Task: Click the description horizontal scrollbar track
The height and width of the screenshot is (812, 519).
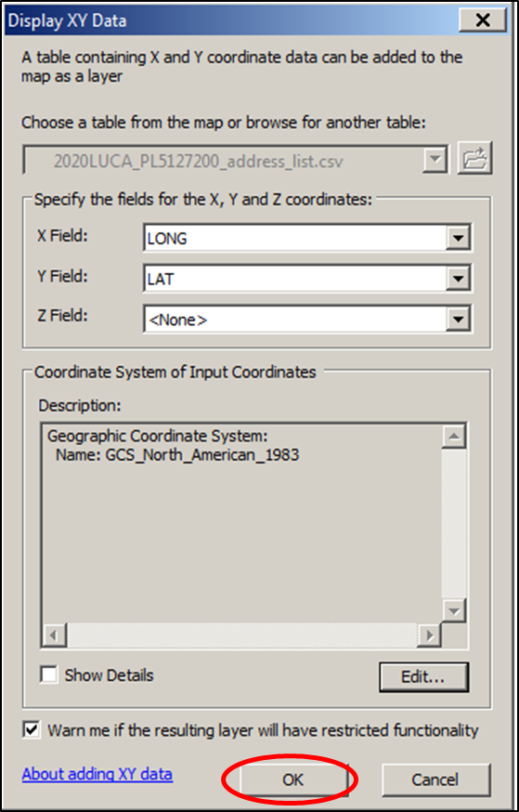Action: (x=241, y=635)
